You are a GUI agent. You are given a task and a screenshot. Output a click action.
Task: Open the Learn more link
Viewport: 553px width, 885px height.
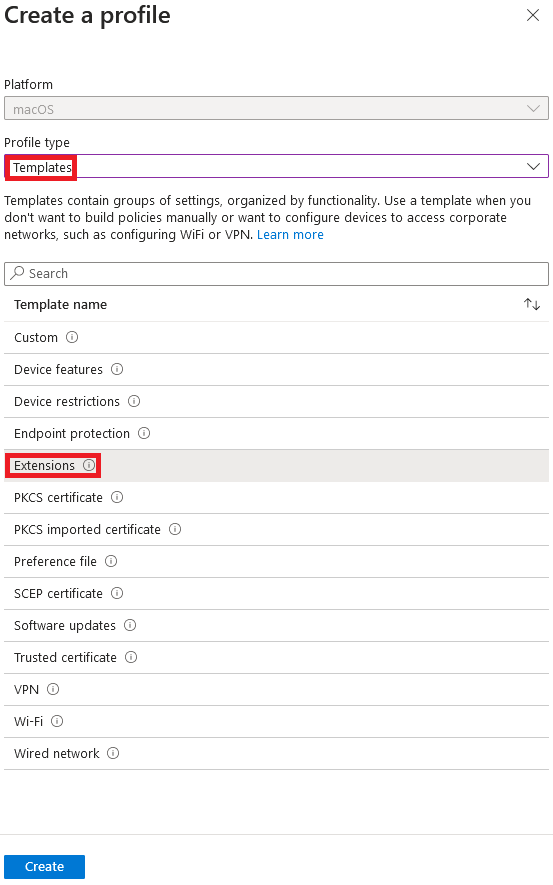(290, 235)
